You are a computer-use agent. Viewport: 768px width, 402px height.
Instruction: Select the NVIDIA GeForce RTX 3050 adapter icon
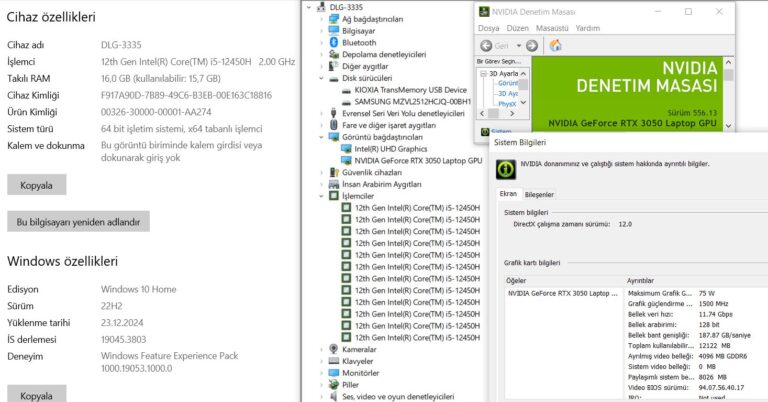click(346, 160)
